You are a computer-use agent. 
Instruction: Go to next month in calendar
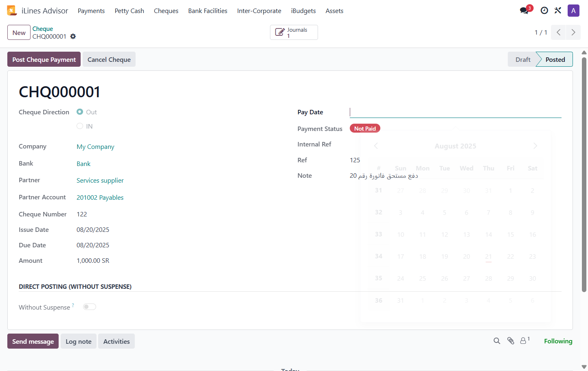point(535,146)
